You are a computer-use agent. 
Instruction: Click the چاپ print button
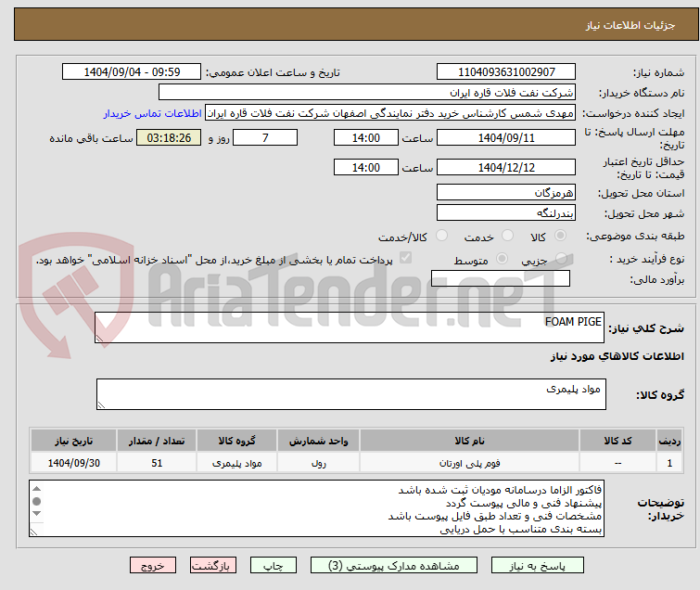tap(273, 566)
